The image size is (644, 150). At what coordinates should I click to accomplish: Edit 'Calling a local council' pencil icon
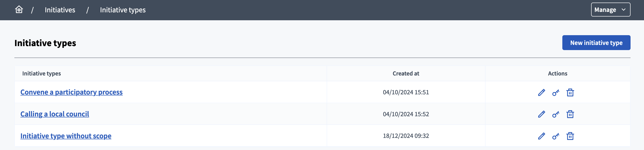541,114
